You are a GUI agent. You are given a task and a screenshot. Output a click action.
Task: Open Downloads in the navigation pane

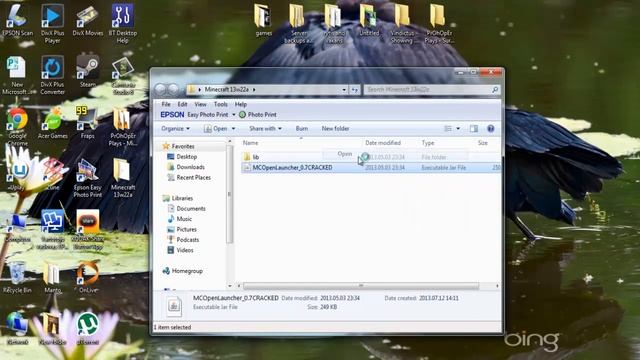[x=186, y=167]
